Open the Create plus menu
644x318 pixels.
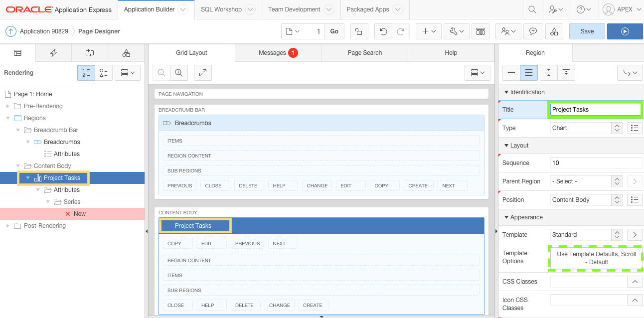(x=429, y=31)
